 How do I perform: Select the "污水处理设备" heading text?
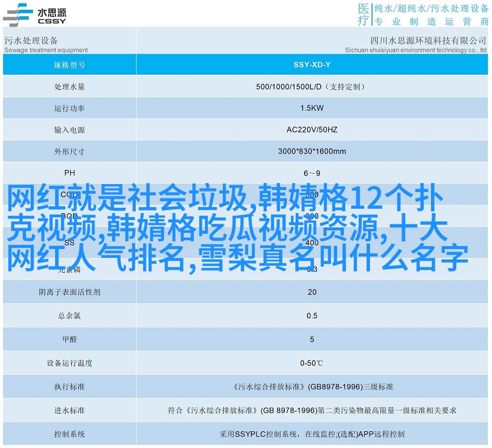tap(31, 40)
